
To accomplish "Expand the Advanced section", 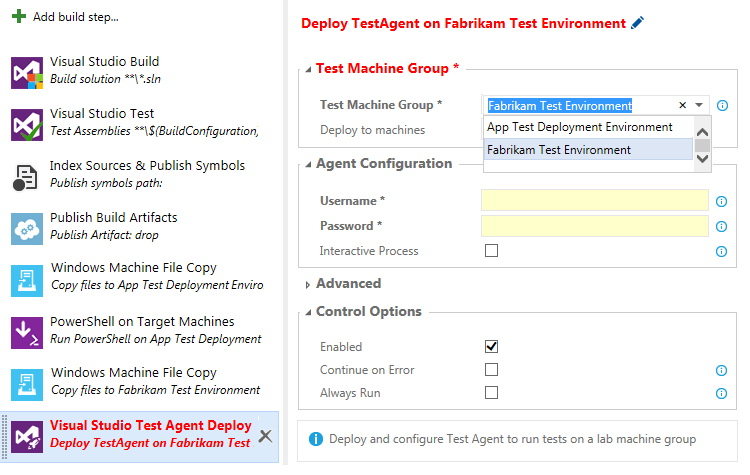I will click(x=308, y=284).
